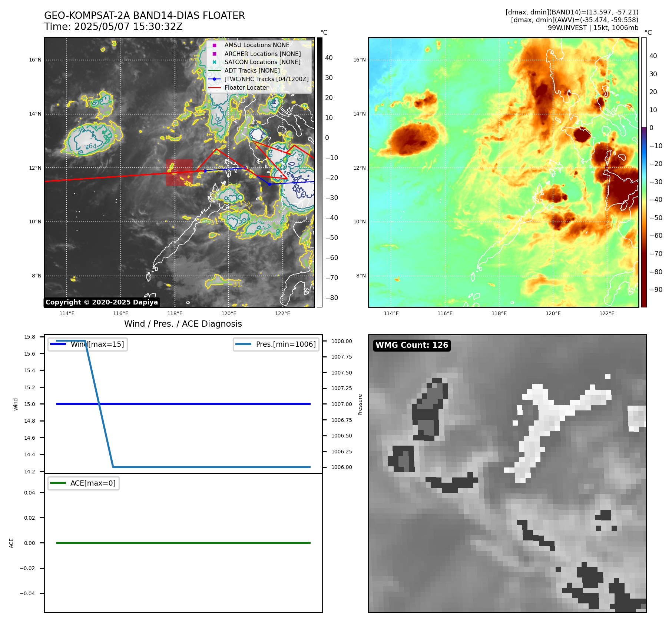Click the 'Pressure' axis label
672x626 pixels.
(360, 404)
